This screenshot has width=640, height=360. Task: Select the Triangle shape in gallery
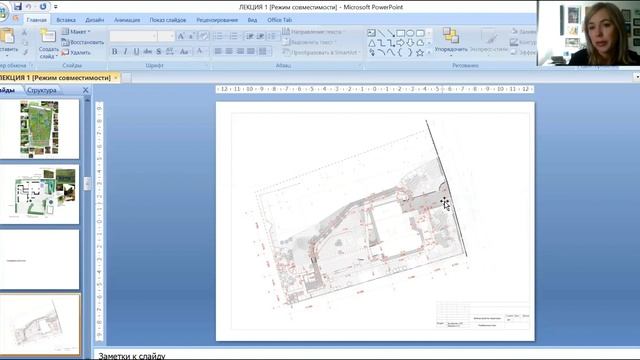coord(371,42)
